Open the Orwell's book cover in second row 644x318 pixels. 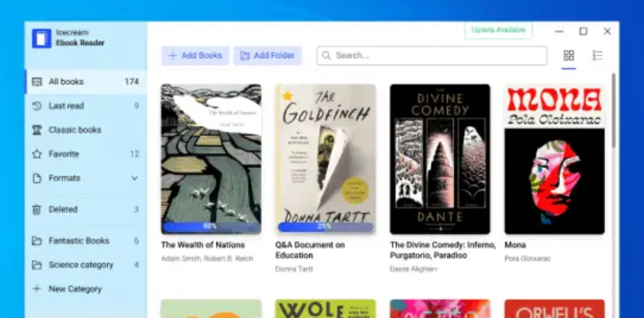pyautogui.click(x=554, y=309)
